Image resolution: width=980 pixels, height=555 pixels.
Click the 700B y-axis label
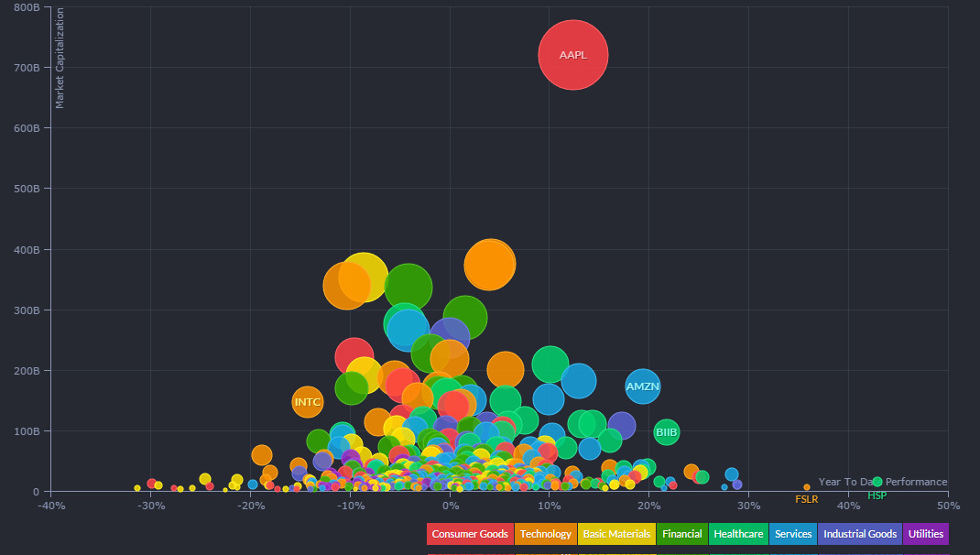(27, 68)
